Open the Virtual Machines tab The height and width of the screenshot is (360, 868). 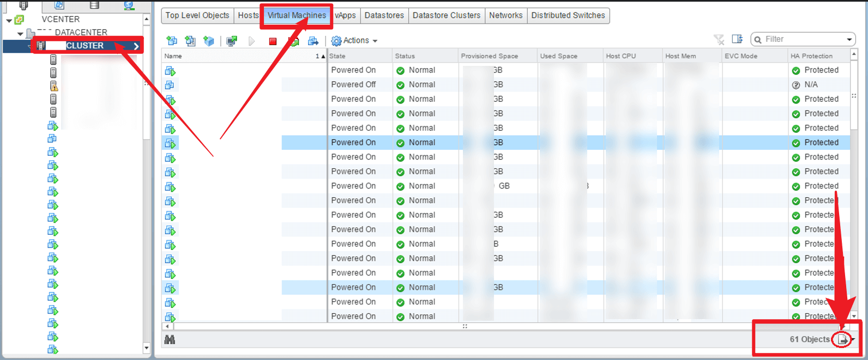click(297, 15)
